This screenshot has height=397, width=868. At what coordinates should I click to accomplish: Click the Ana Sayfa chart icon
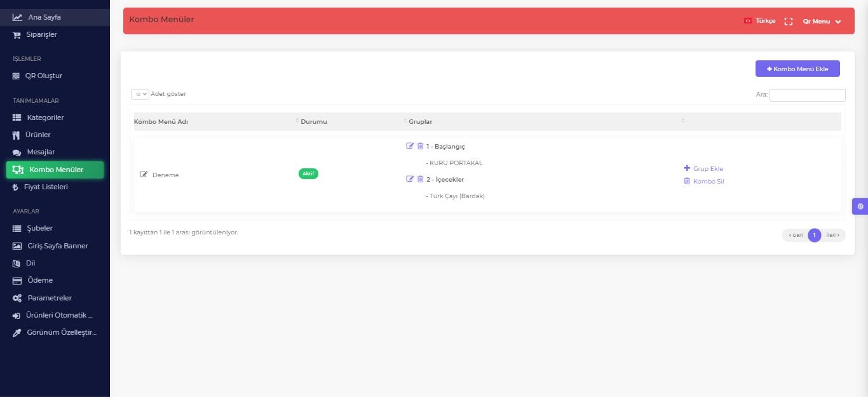tap(17, 17)
